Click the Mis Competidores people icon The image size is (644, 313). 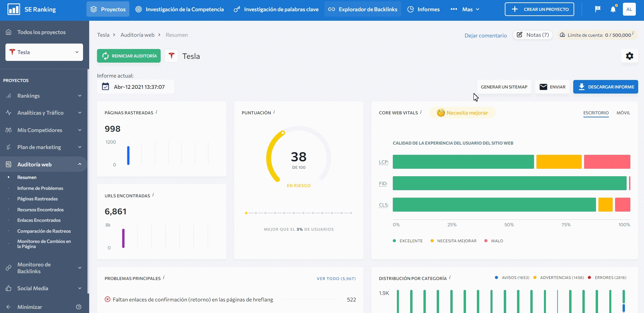(x=9, y=130)
